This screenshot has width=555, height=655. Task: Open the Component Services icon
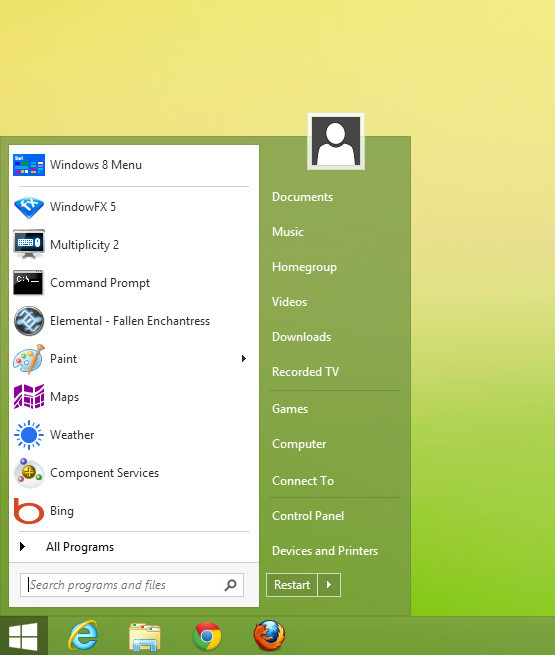click(29, 473)
